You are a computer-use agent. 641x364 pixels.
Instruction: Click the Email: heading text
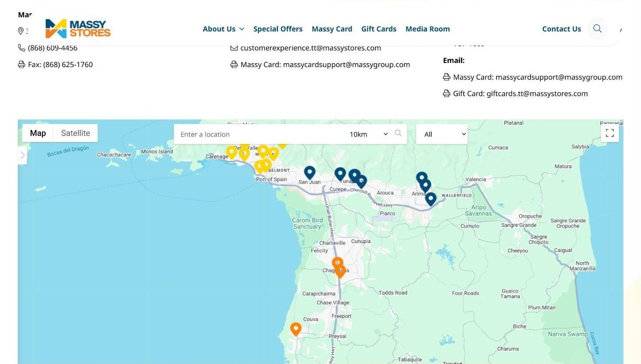pos(454,60)
